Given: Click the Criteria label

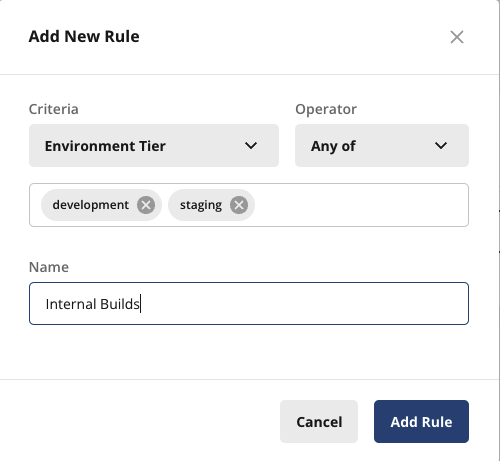Looking at the screenshot, I should point(54,109).
